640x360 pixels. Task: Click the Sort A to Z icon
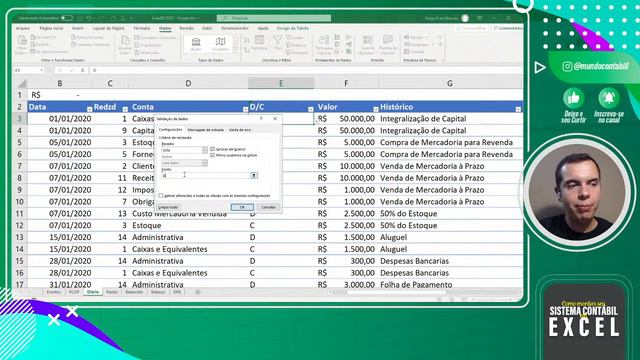point(247,40)
